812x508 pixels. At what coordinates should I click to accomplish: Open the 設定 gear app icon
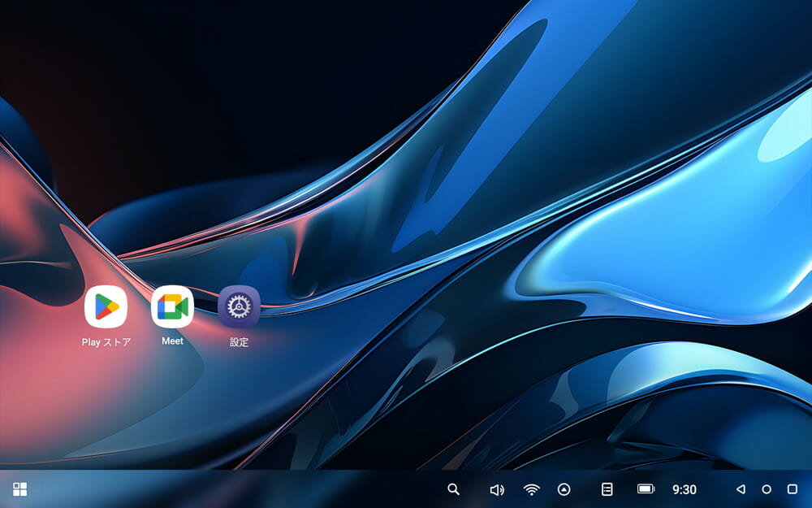(239, 306)
